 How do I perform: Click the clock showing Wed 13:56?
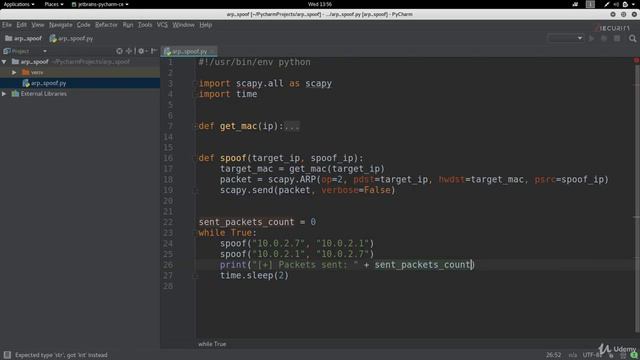pos(320,4)
